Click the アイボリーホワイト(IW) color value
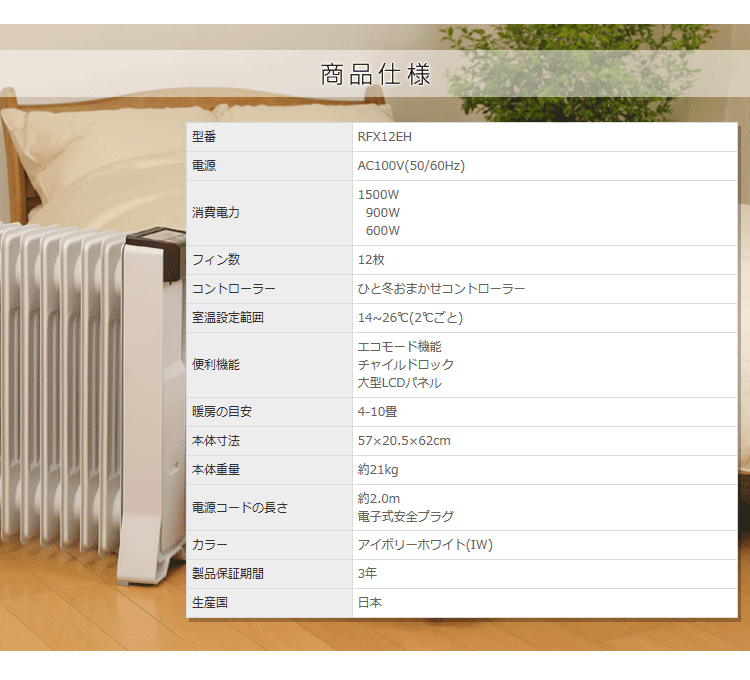 [425, 545]
